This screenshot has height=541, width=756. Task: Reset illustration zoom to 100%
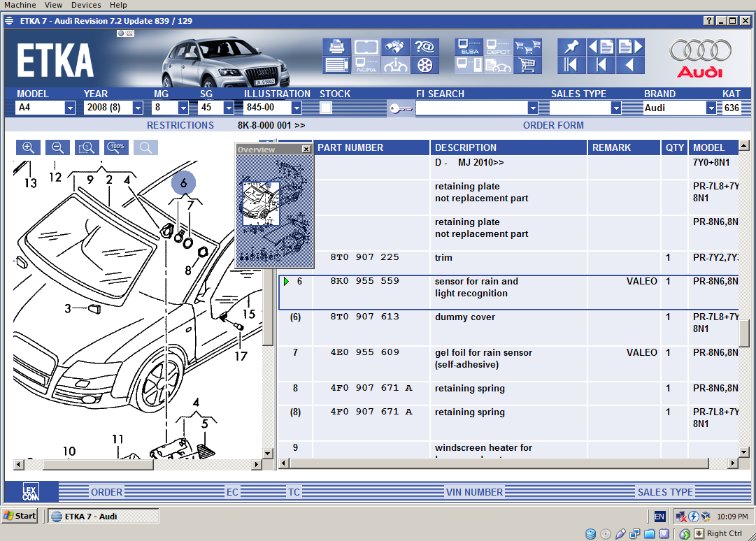[x=116, y=147]
